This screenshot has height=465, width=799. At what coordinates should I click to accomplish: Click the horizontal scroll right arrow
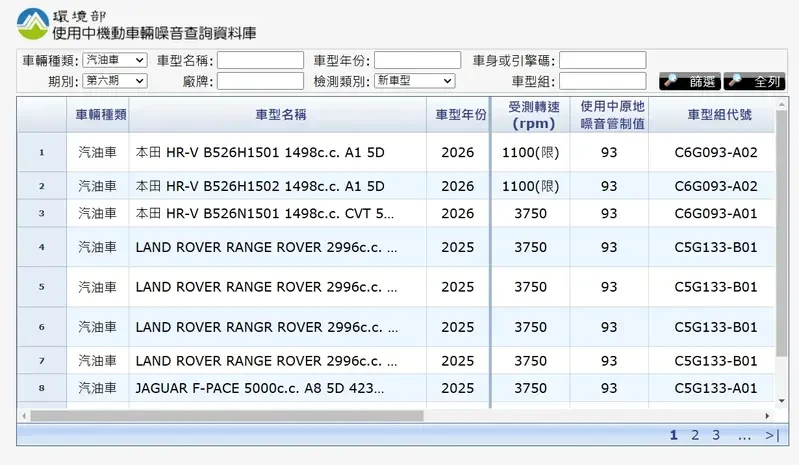click(767, 416)
